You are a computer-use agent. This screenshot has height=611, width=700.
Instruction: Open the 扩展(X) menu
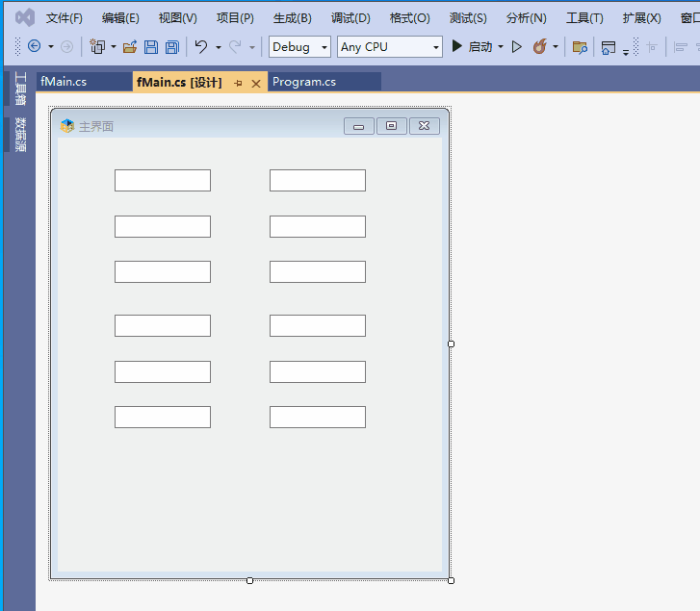point(641,18)
